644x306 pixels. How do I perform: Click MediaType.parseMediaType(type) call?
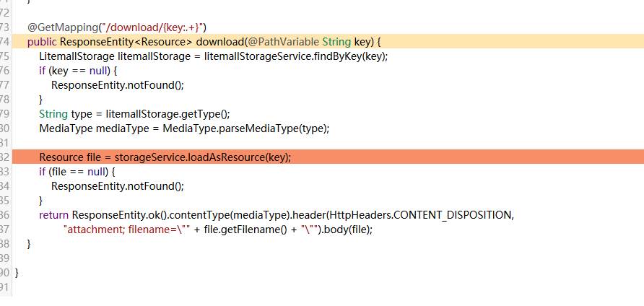click(244, 128)
